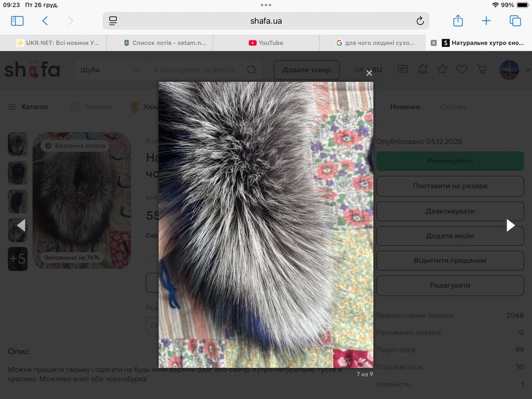This screenshot has width=532, height=399.
Task: Open the heart wishlist icon
Action: (x=462, y=69)
